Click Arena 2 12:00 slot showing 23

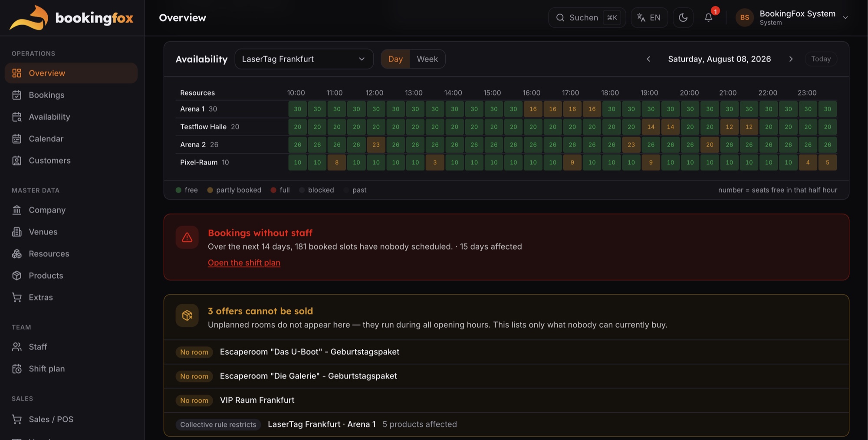click(376, 144)
